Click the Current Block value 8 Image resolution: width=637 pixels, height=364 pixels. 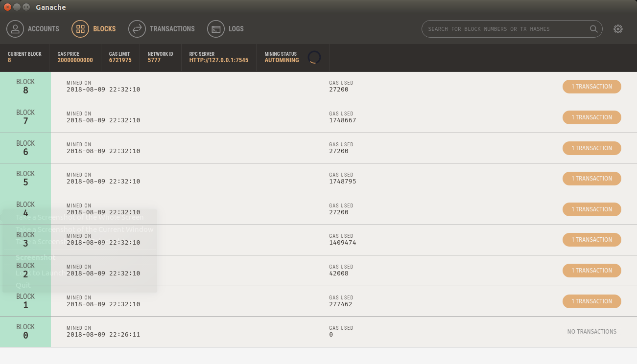click(x=9, y=60)
